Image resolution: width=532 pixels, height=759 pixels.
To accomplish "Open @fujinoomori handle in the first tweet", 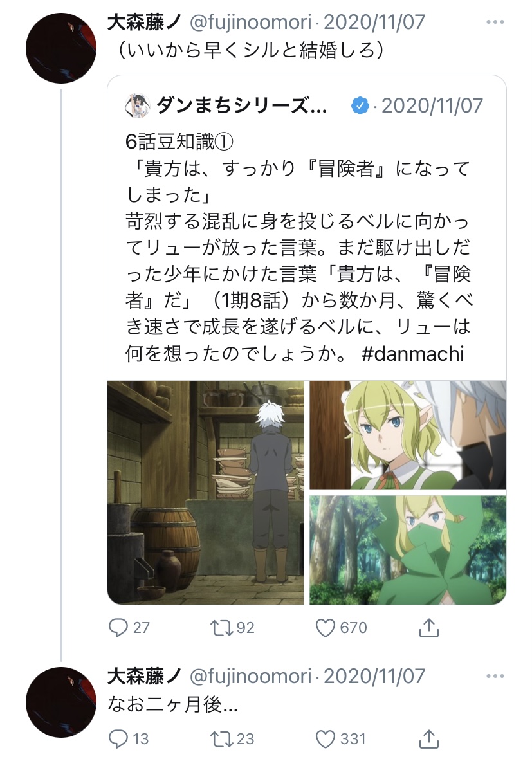I will click(x=250, y=23).
